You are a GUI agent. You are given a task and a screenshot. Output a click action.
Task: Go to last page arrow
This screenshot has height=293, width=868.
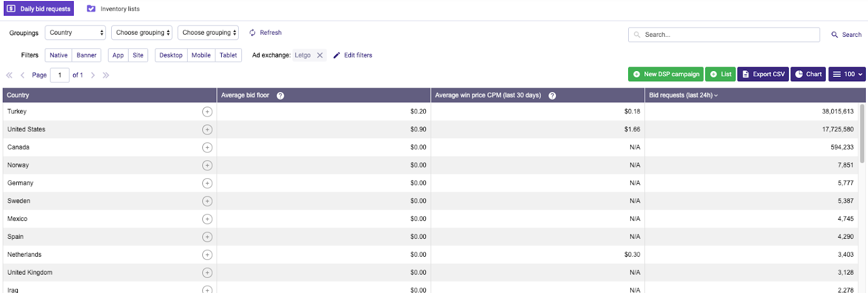[106, 75]
